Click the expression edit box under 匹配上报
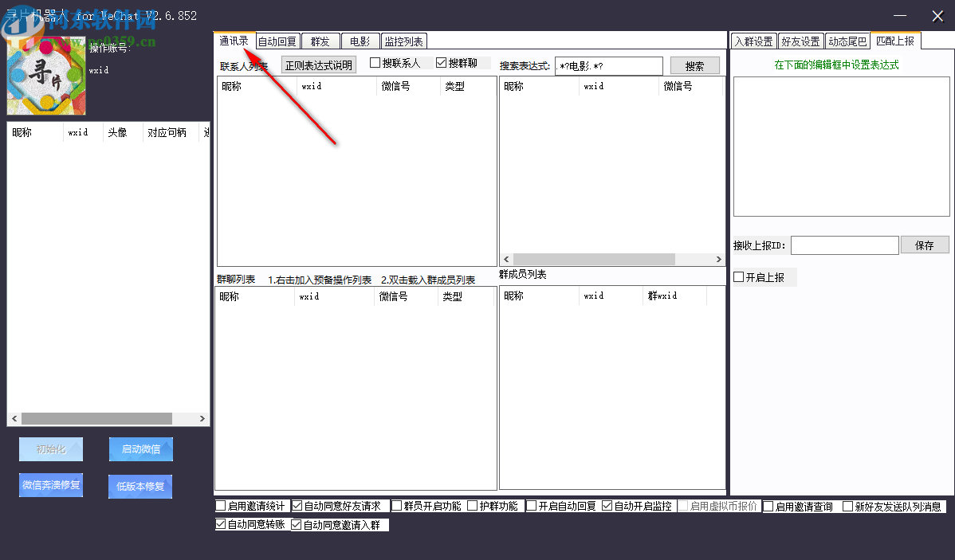955x560 pixels. coord(841,146)
